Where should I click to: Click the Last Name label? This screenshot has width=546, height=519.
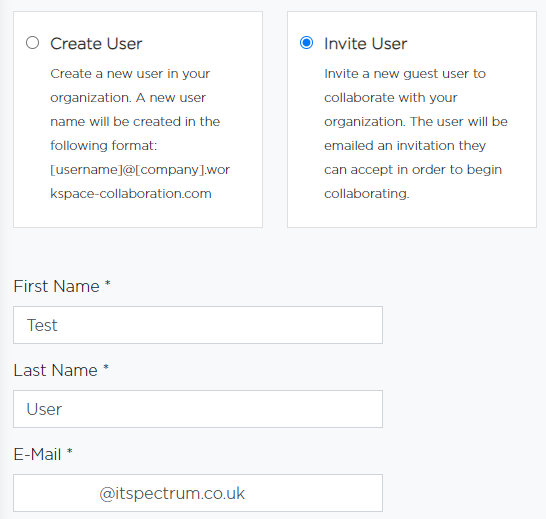tap(55, 370)
